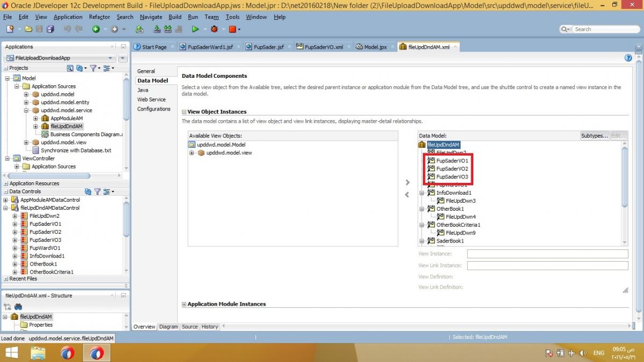Screen dimensions: 644x362
Task: Click the Subtypes button above Data Model
Action: (594, 136)
